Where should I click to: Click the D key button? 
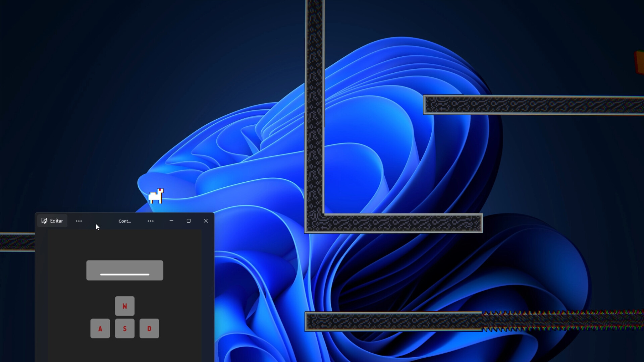coord(149,328)
